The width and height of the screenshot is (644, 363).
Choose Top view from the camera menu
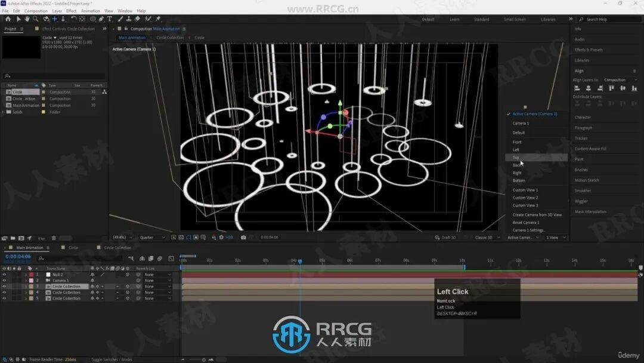(516, 158)
